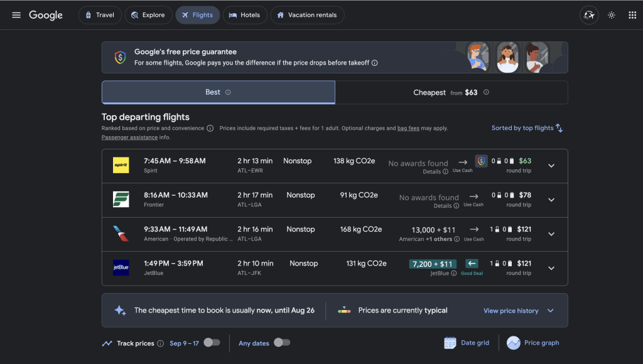Screen dimensions: 643x364
Task: Switch to the Explore tab
Action: (x=148, y=15)
